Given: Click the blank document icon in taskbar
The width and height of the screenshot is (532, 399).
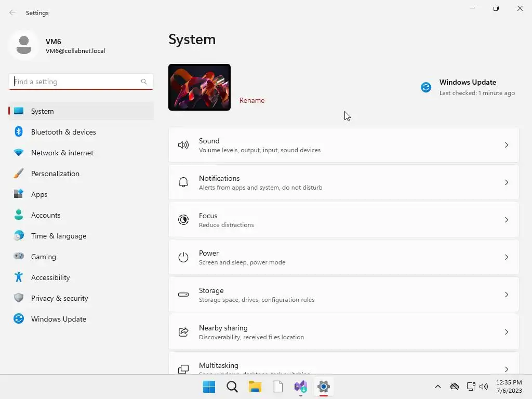Looking at the screenshot, I should [x=278, y=387].
